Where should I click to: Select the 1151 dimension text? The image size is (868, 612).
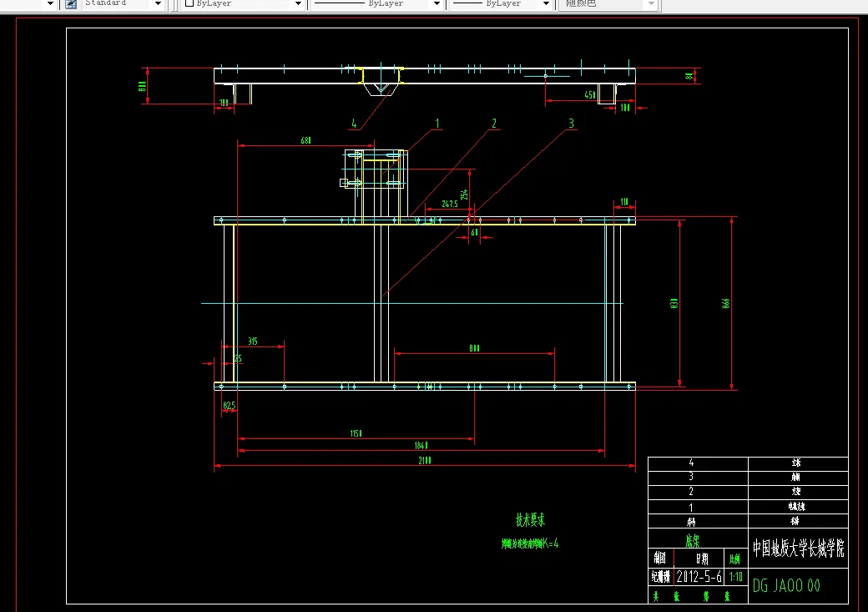pyautogui.click(x=356, y=433)
